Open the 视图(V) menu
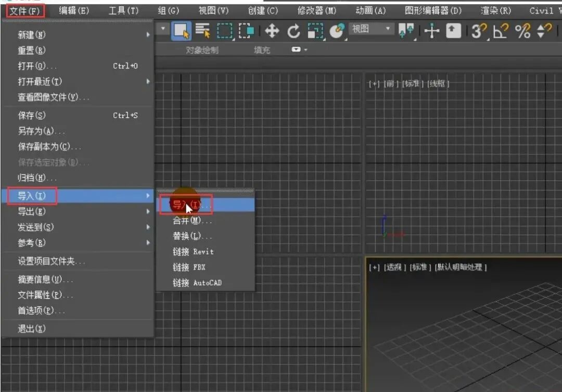Screen dimensions: 562x392 point(213,10)
